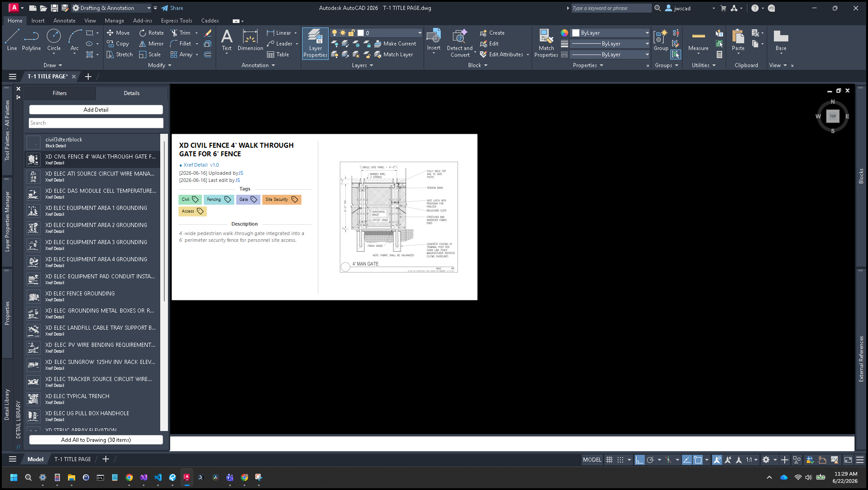Image resolution: width=868 pixels, height=490 pixels.
Task: Click the object color wheel swatch
Action: point(564,33)
